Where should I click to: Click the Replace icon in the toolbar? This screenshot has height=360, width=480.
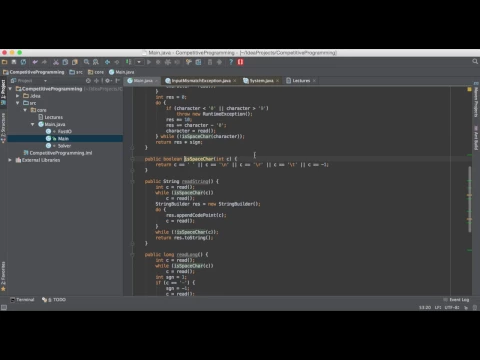click(96, 62)
